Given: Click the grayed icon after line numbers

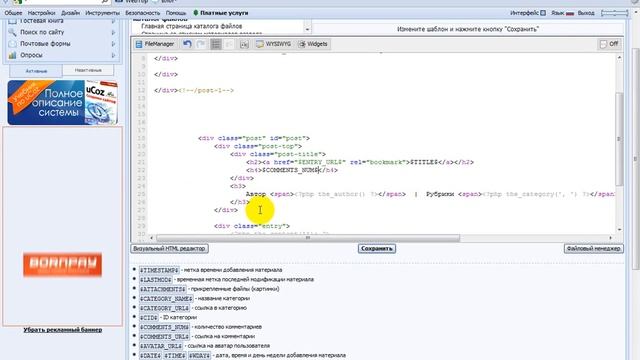Looking at the screenshot, I should point(230,44).
